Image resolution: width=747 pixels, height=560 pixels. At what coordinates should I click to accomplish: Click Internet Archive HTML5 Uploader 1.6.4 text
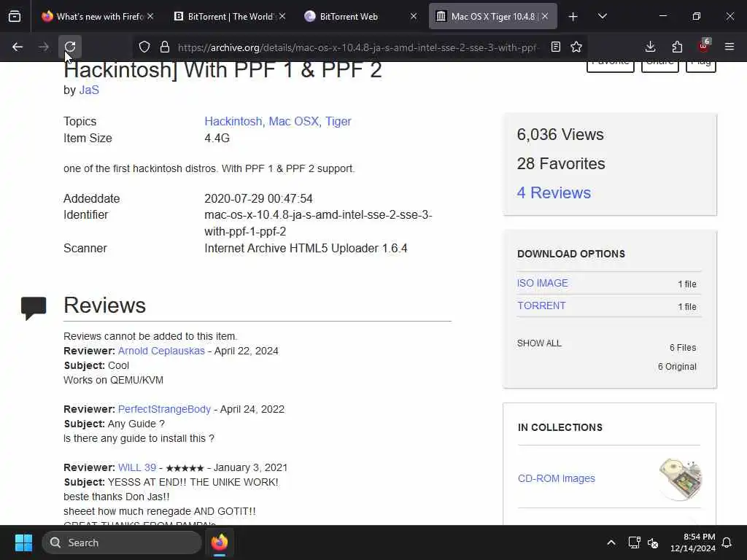pyautogui.click(x=306, y=249)
